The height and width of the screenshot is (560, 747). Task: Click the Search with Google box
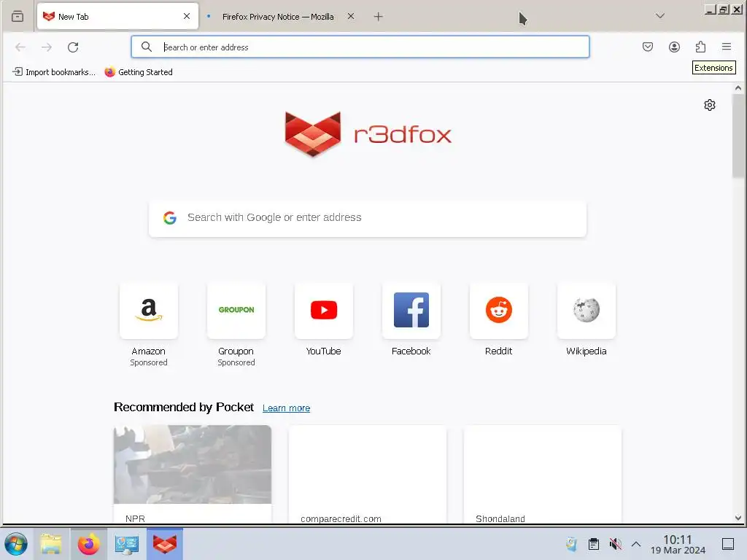click(368, 217)
